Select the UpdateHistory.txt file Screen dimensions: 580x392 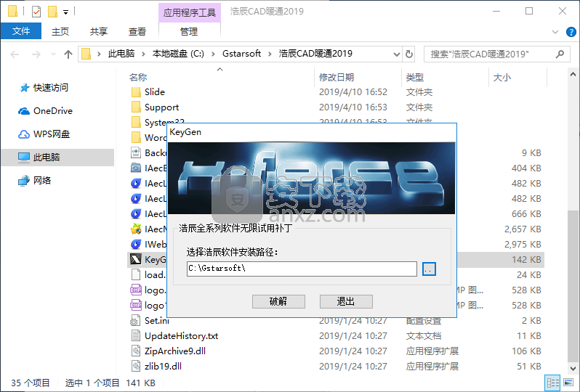tap(181, 336)
